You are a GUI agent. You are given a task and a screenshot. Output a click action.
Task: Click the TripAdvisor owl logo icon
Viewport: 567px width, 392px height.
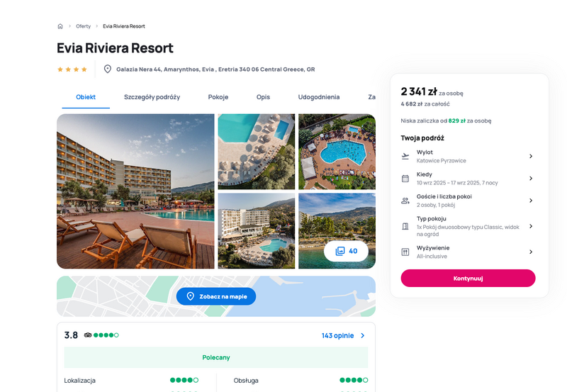[88, 335]
